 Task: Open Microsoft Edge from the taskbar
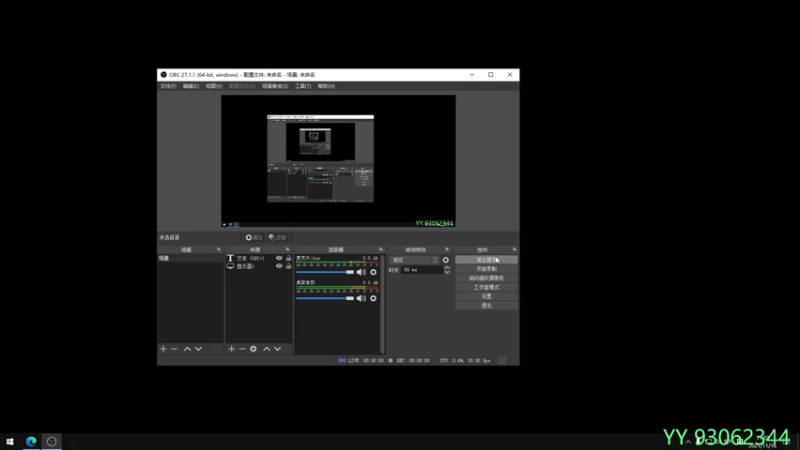[31, 441]
